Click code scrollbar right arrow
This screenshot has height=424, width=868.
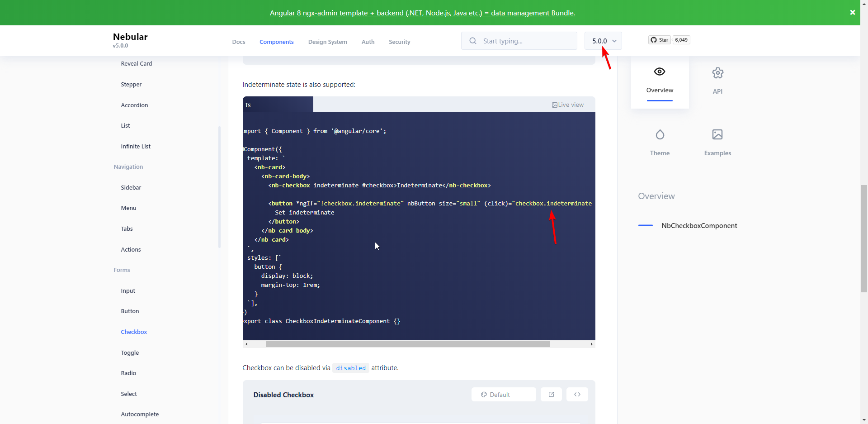click(591, 344)
